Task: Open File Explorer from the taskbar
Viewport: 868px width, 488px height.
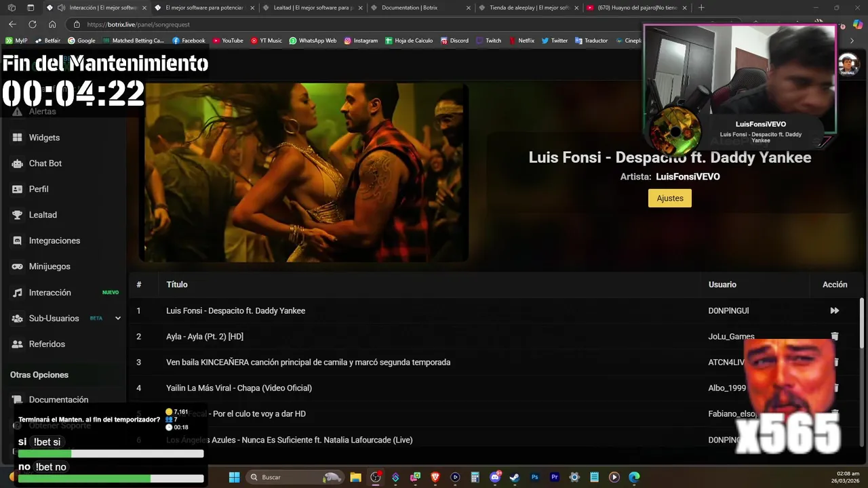Action: pos(355,477)
